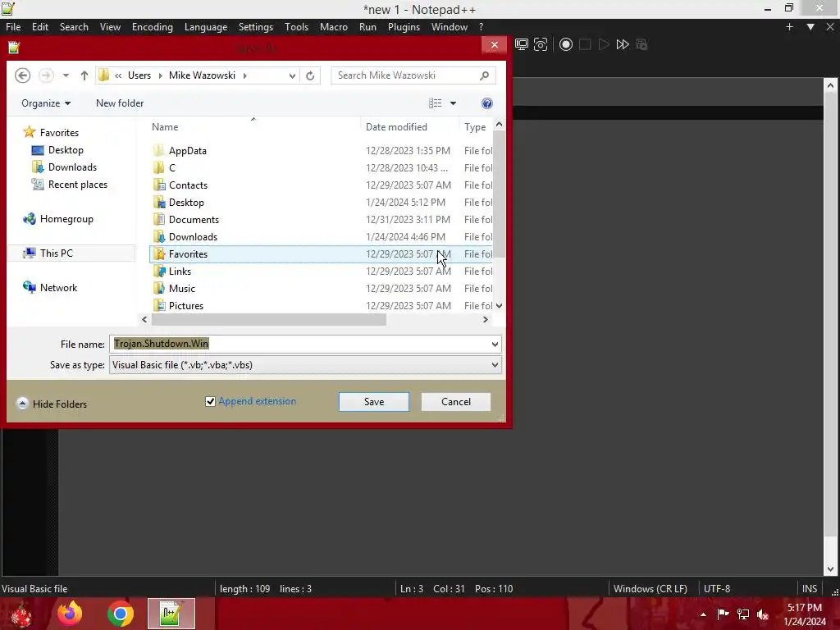Click the playback macro icon

pos(604,44)
